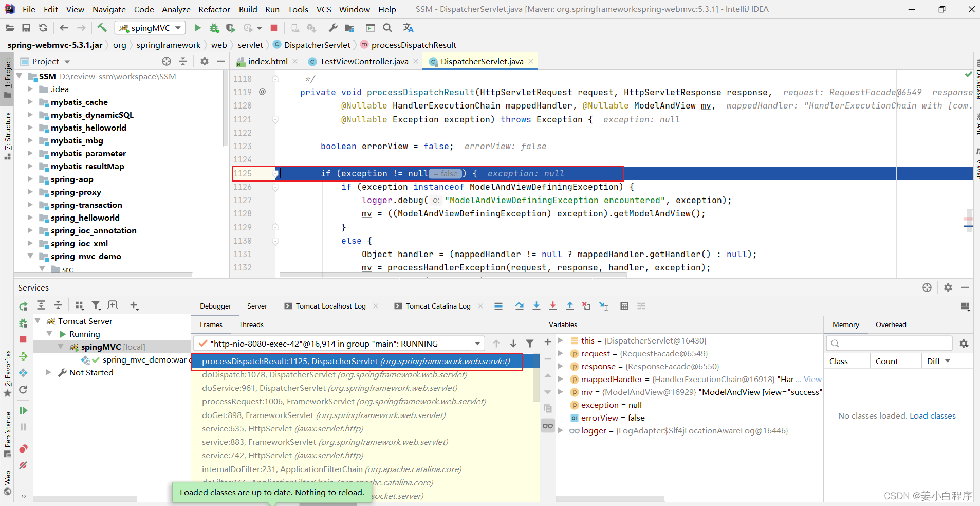
Task: Toggle Mute Breakpoints in the debug sidebar
Action: point(23,465)
